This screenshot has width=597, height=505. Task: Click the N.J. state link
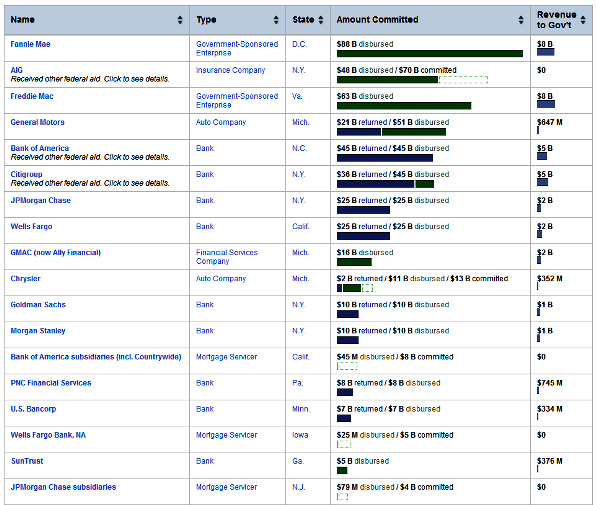click(x=298, y=487)
